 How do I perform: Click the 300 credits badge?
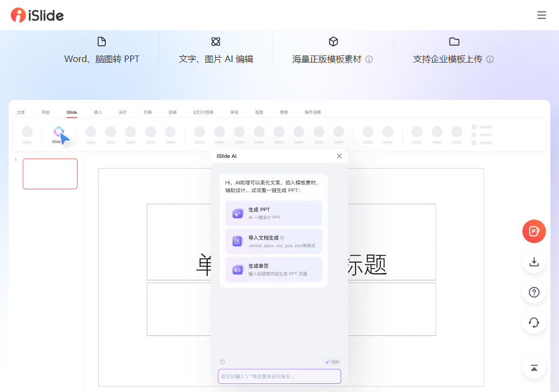332,362
